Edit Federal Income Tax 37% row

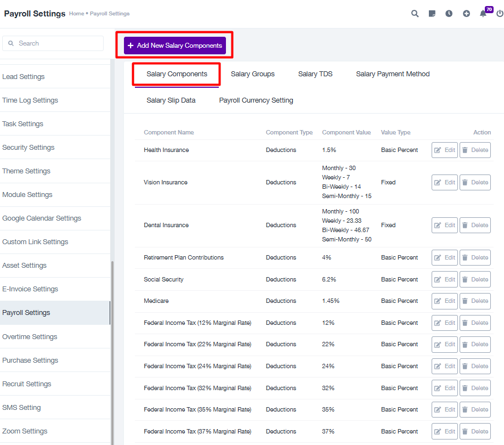click(445, 432)
